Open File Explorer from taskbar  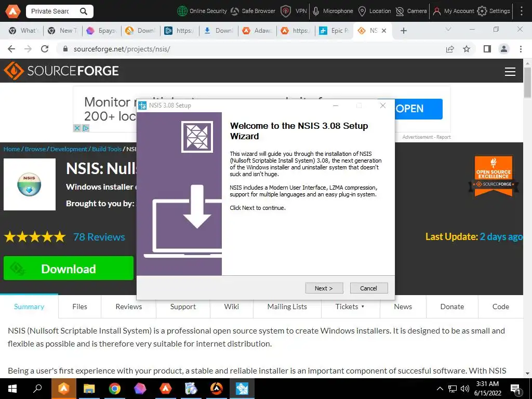[89, 389]
